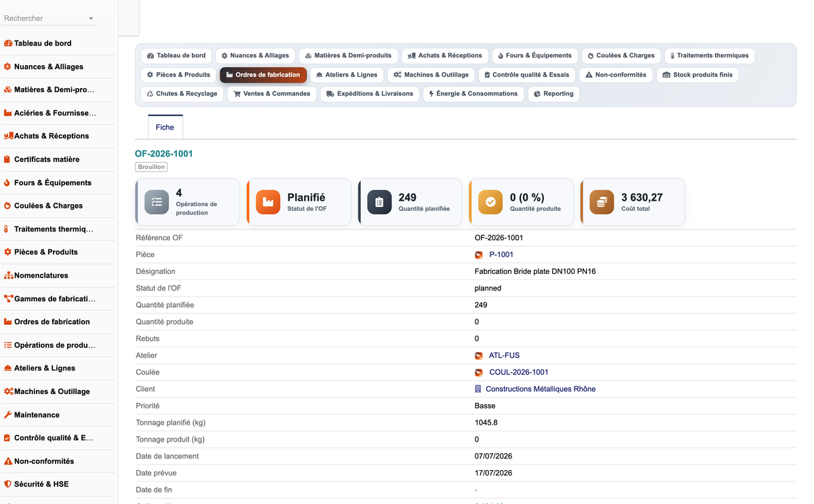Viewport: 814px width, 504px height.
Task: Click the Ateliers & Lignes sidebar icon
Action: [8, 368]
